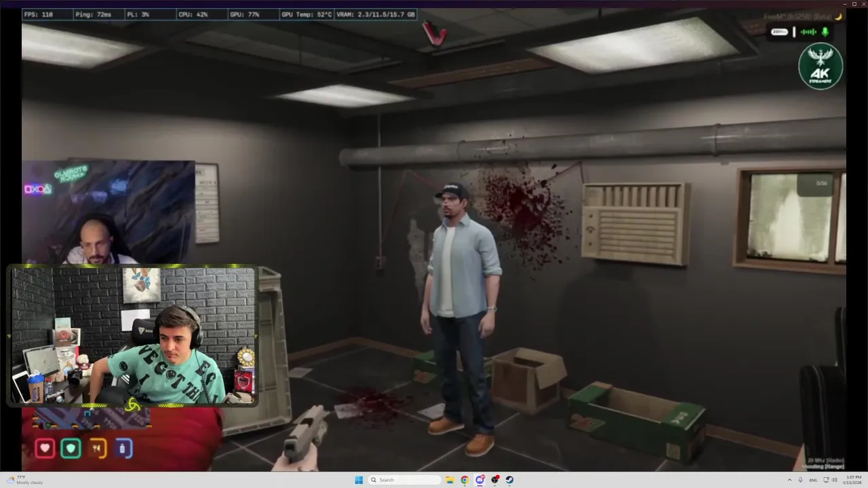Image resolution: width=868 pixels, height=488 pixels.
Task: Click the green shield armor status icon
Action: click(x=71, y=448)
